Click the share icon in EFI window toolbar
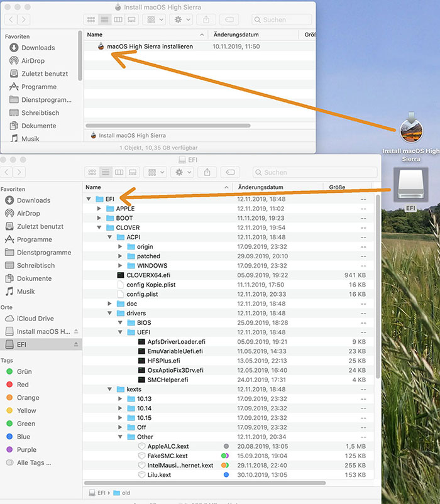 click(x=207, y=172)
